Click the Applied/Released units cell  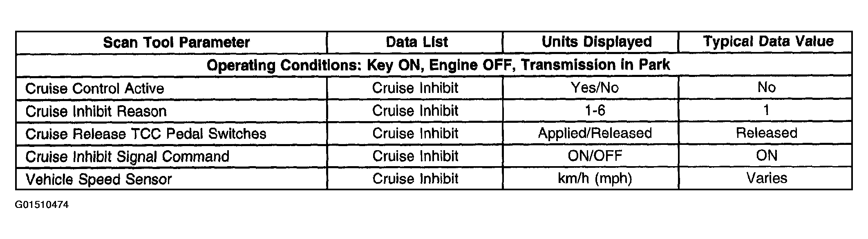click(595, 133)
